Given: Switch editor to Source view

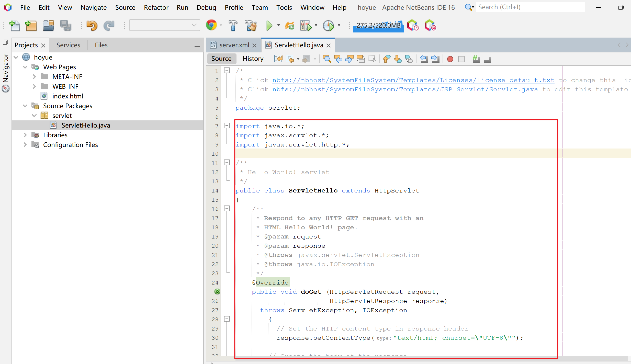Looking at the screenshot, I should pos(221,59).
